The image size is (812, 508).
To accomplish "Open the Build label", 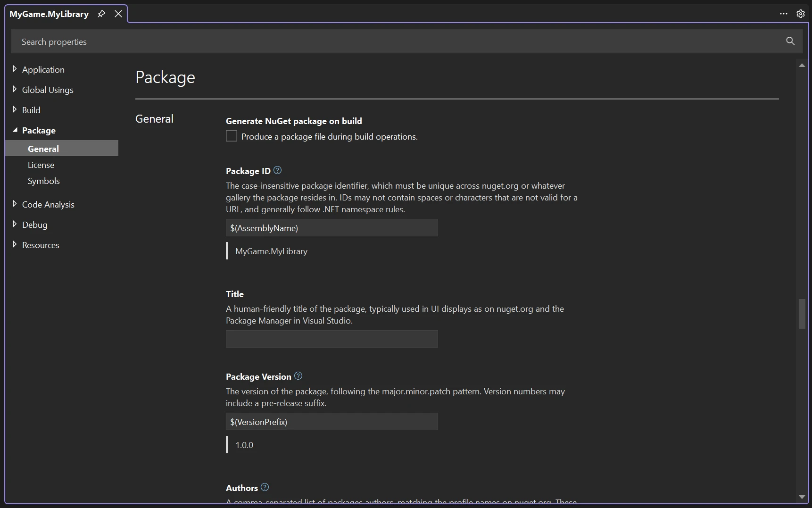I will pyautogui.click(x=31, y=110).
